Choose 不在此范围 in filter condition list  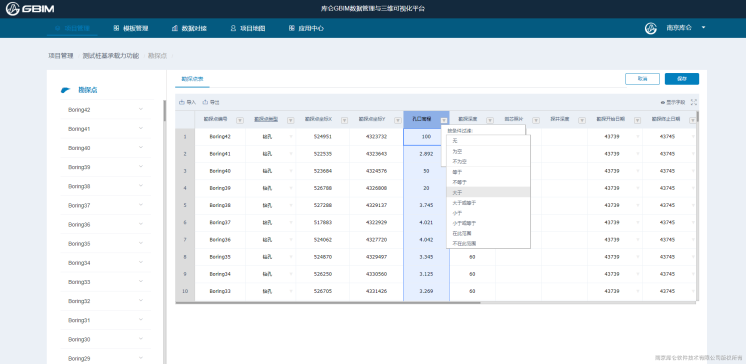pos(488,243)
